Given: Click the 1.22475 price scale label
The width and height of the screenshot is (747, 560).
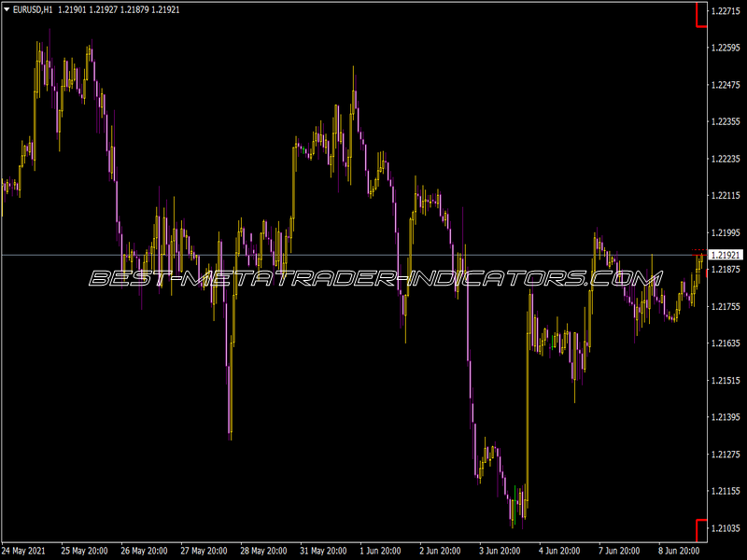Looking at the screenshot, I should click(x=726, y=85).
